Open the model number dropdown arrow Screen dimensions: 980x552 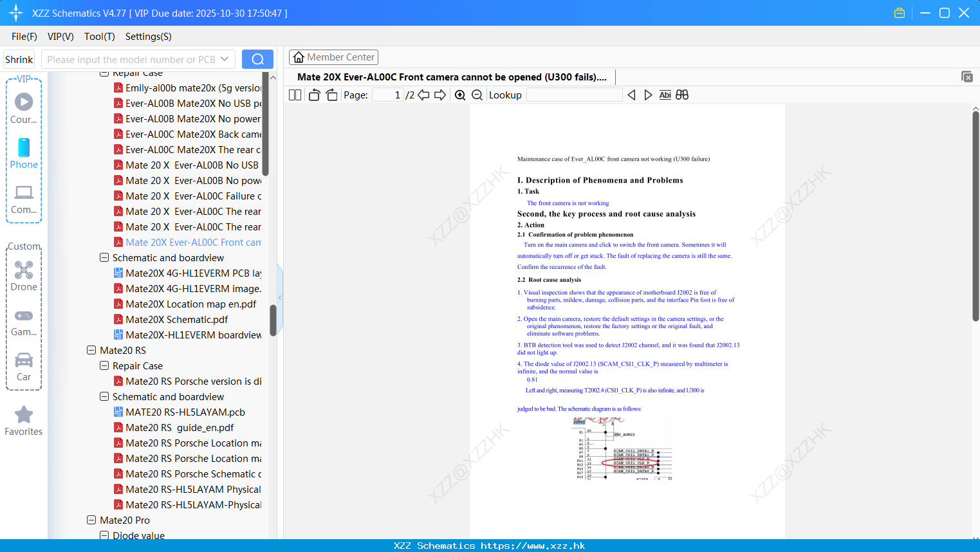coord(225,59)
